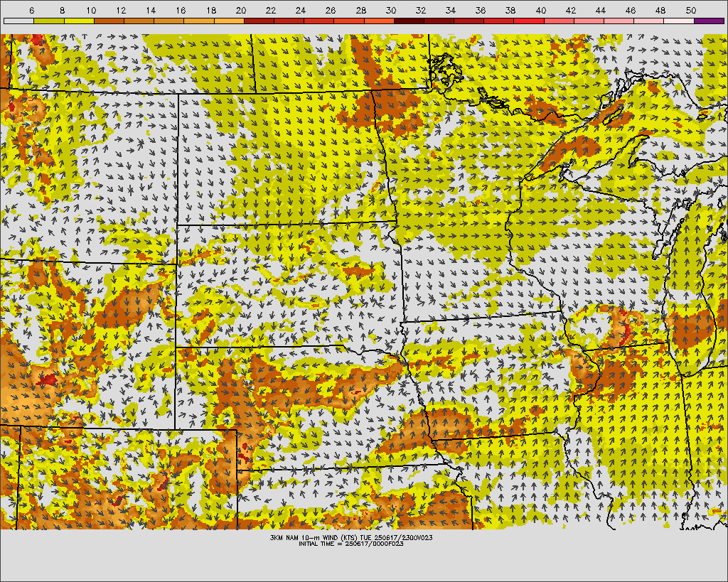Click the legend label "14"
The height and width of the screenshot is (582, 728).
(x=151, y=10)
